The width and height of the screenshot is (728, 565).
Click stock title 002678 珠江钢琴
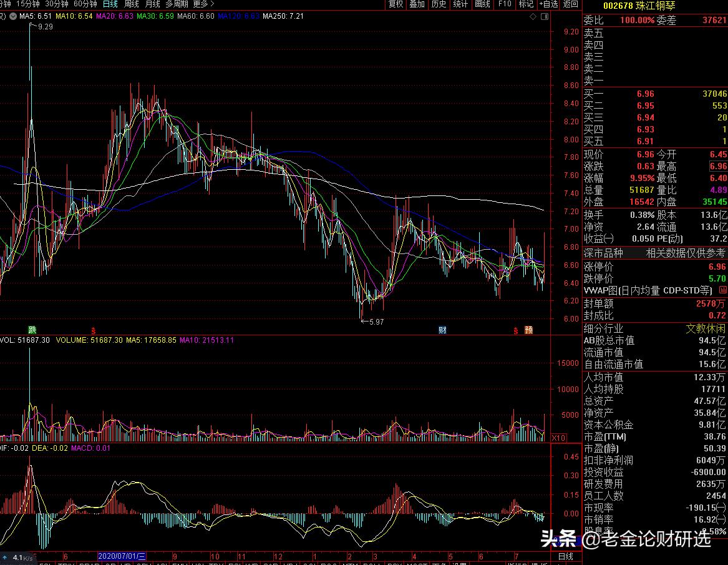[639, 6]
